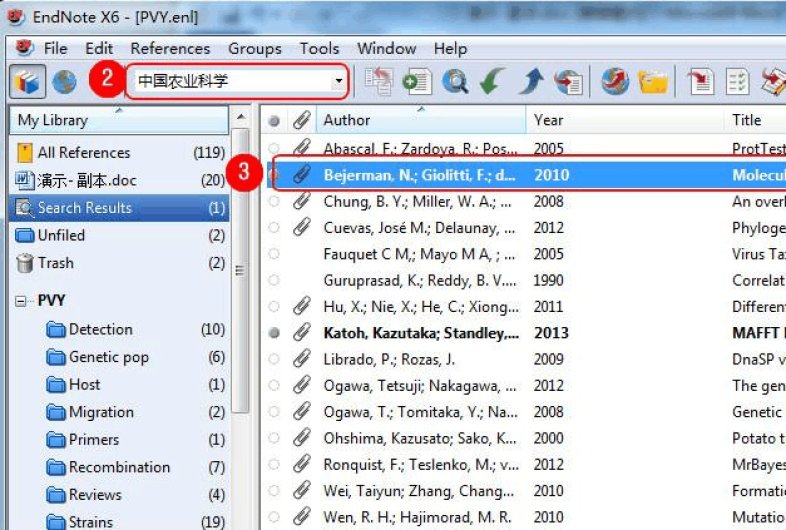
Task: Click My Library panel header
Action: coord(119,120)
